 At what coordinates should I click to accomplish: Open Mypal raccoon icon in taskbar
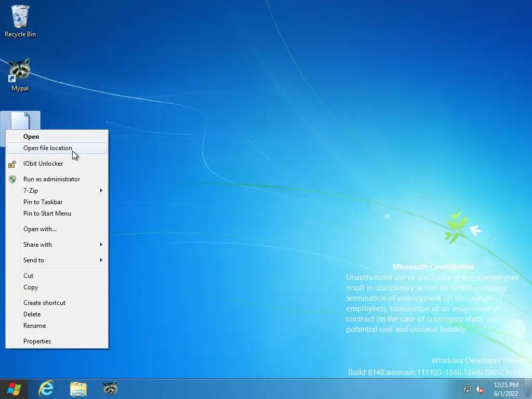(110, 388)
